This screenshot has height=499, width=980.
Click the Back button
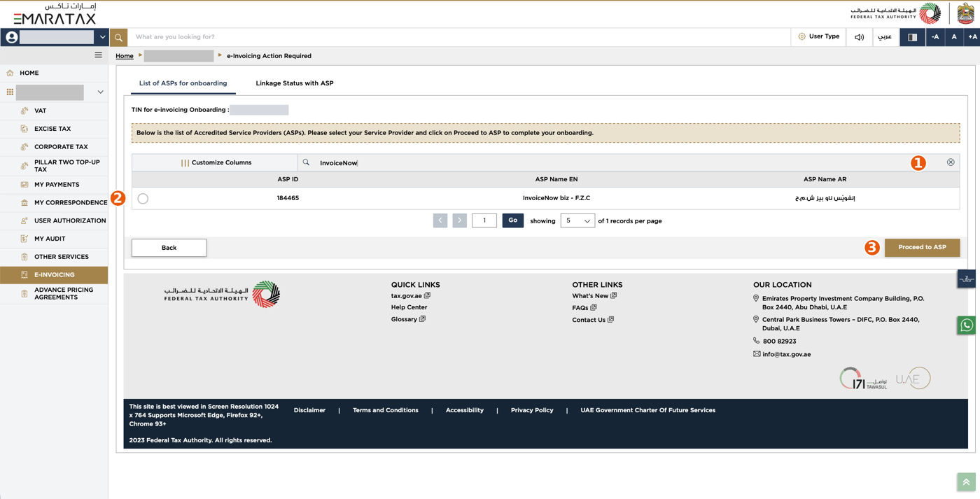coord(169,248)
